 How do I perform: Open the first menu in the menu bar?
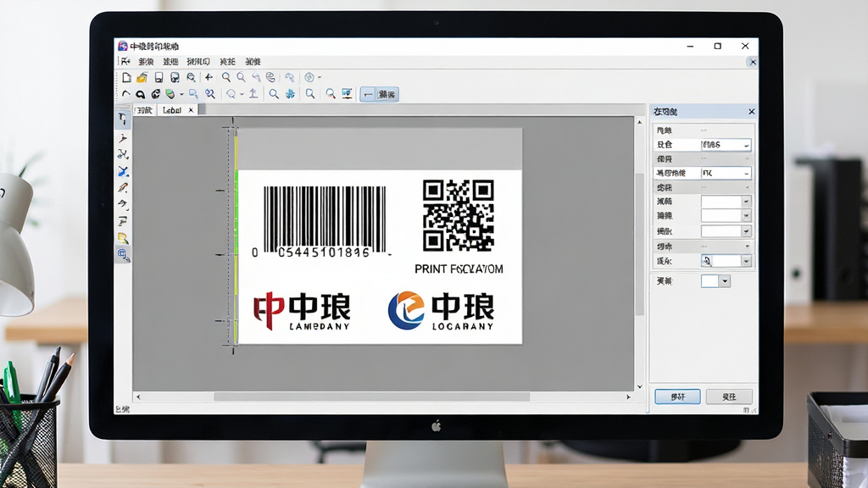(x=125, y=61)
